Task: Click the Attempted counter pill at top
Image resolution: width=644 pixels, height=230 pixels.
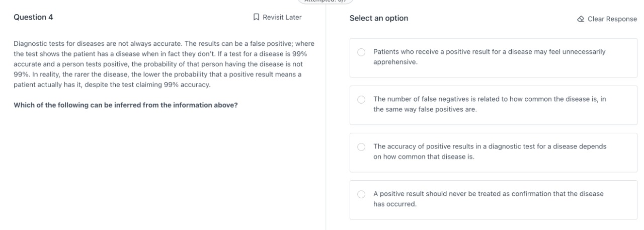Action: coord(326,2)
